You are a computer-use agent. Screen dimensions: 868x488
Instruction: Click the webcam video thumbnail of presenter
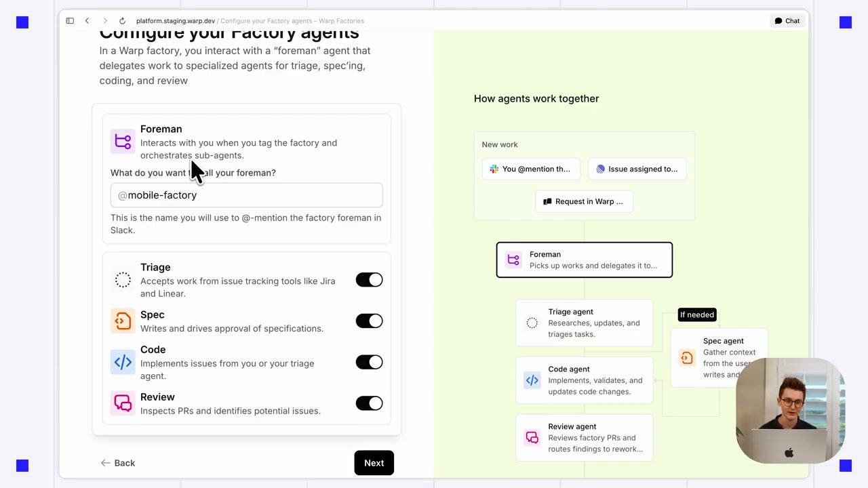pos(790,411)
